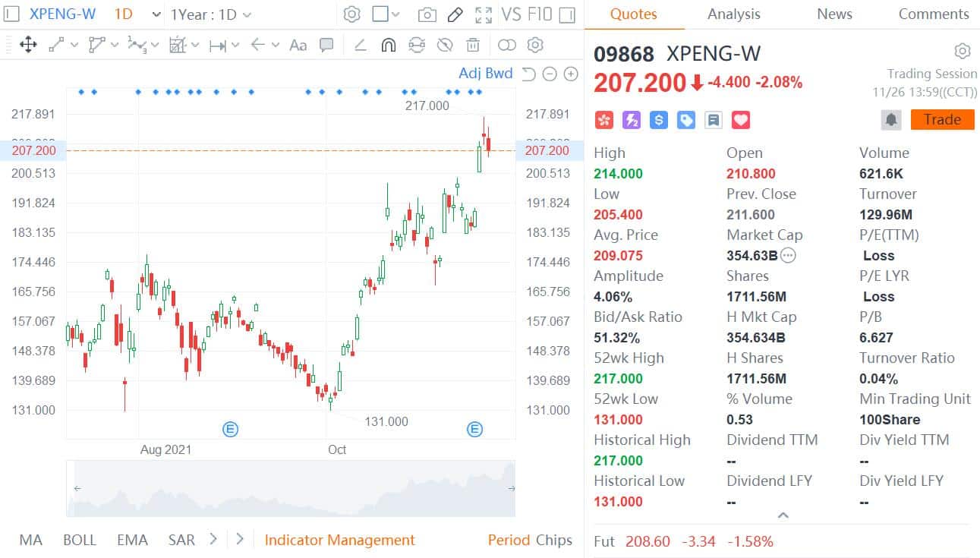The height and width of the screenshot is (558, 980).
Task: Open the text annotation tool
Action: [298, 45]
